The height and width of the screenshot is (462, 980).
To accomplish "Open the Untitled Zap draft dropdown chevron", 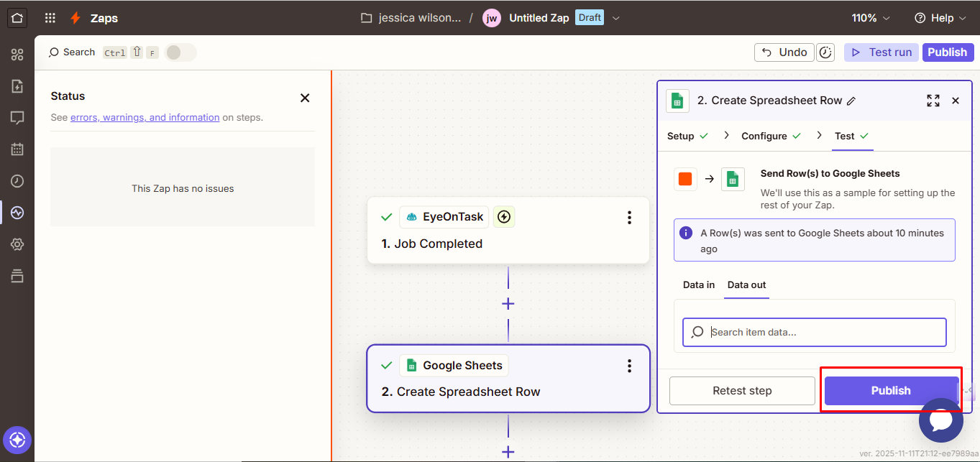I will coord(615,18).
